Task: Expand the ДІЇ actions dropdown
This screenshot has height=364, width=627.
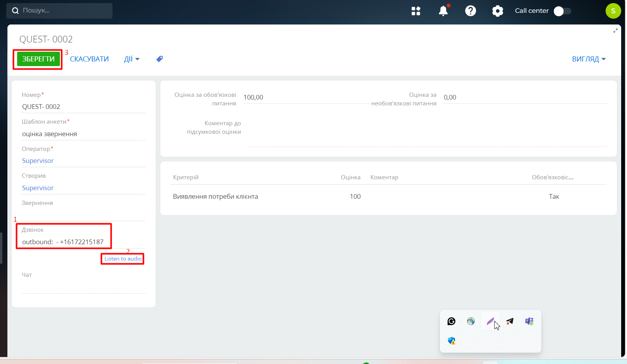Action: [x=132, y=59]
